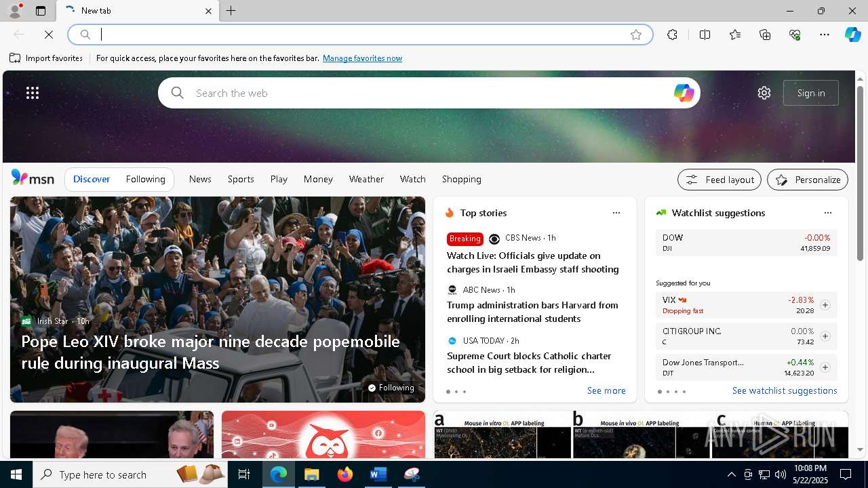This screenshot has width=868, height=488.
Task: Open Settings and more ellipsis menu
Action: [825, 35]
